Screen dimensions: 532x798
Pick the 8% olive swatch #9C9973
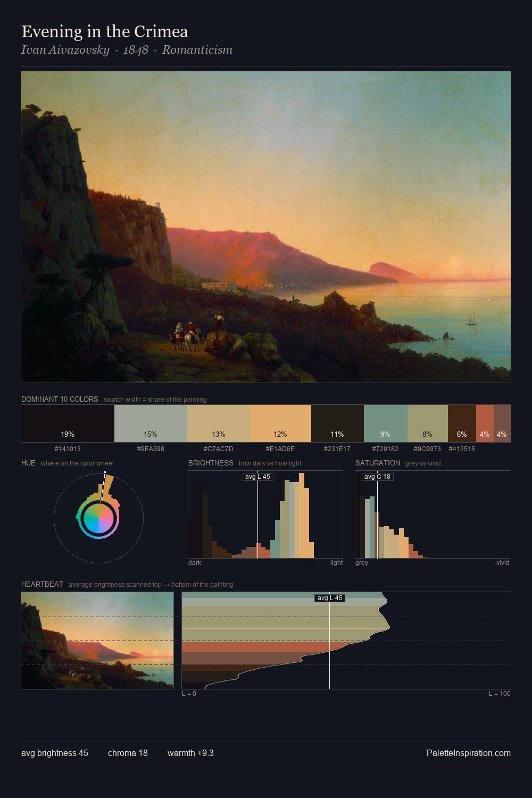pyautogui.click(x=428, y=423)
